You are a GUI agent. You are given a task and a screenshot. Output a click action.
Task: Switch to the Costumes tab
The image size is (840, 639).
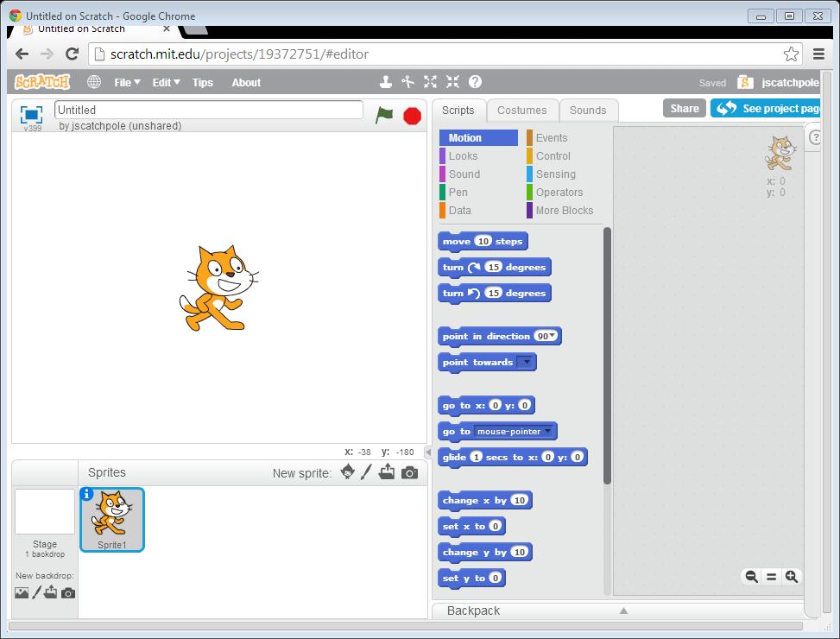pos(521,111)
